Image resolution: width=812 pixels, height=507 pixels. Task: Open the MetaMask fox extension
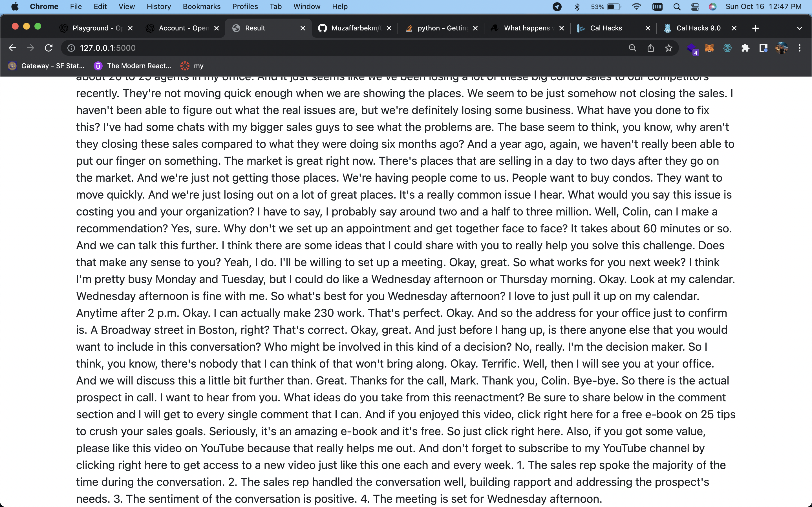click(709, 48)
